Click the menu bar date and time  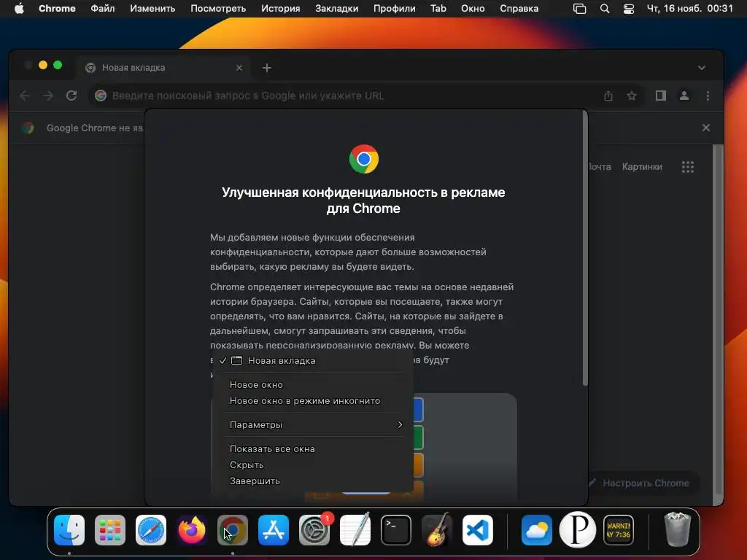point(689,8)
